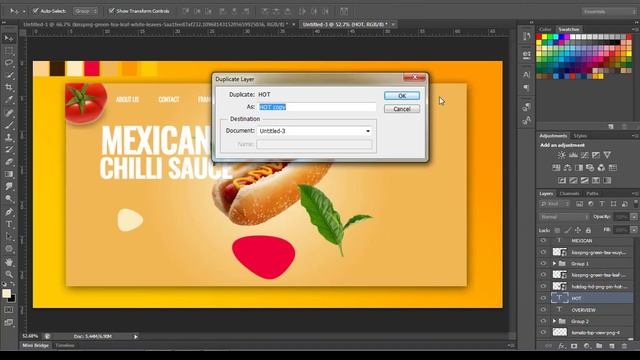Select the Horizontal Type tool

coord(9,224)
